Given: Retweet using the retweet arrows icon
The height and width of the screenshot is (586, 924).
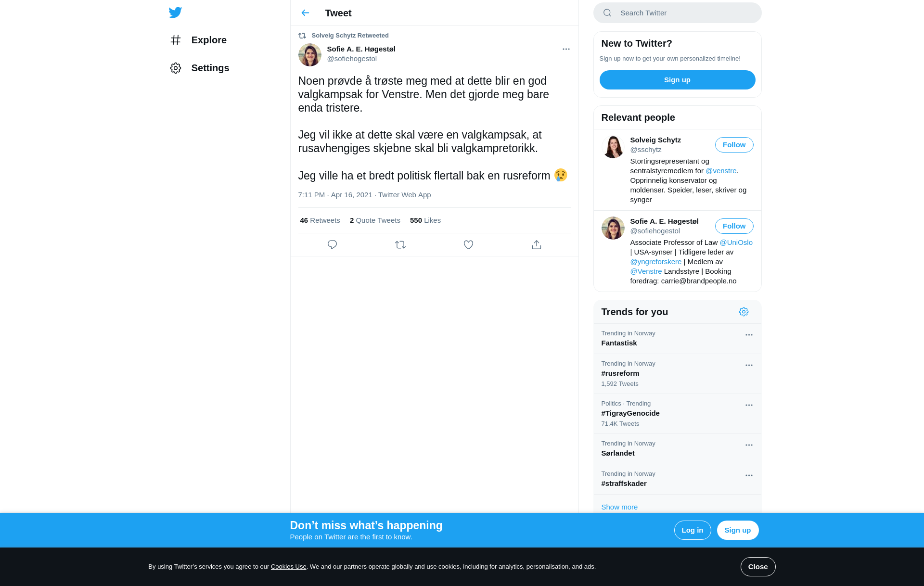Looking at the screenshot, I should tap(400, 245).
